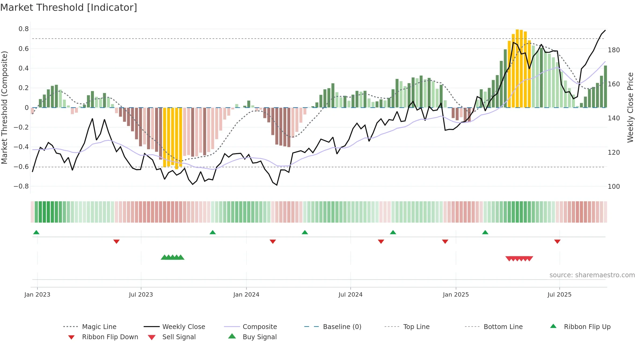The image size is (644, 362).
Task: Click the −0.2 left axis tick label
Action: pyautogui.click(x=21, y=127)
